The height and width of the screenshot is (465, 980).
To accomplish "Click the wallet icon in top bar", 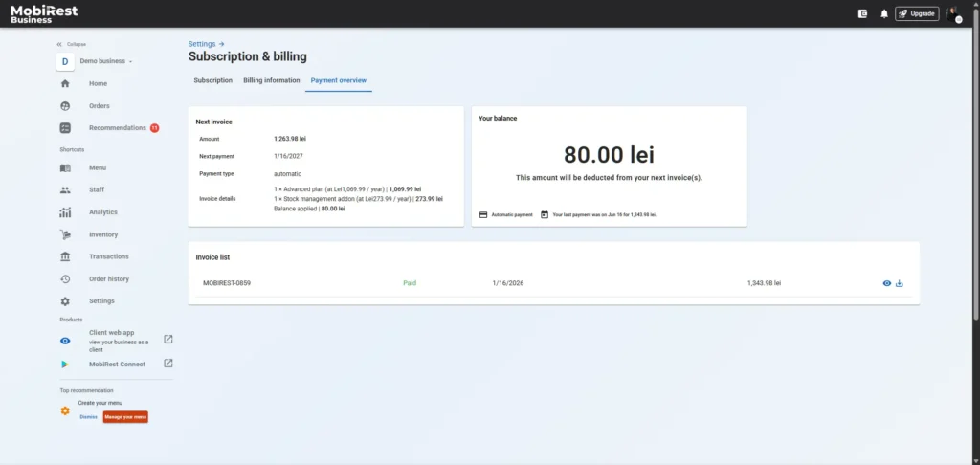I will click(863, 13).
